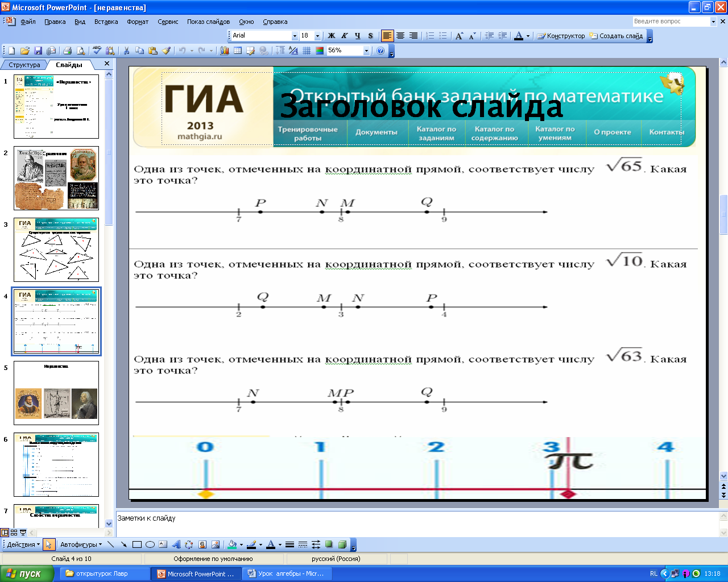Create a new blank presentation
Image resolution: width=728 pixels, height=582 pixels.
[12, 51]
